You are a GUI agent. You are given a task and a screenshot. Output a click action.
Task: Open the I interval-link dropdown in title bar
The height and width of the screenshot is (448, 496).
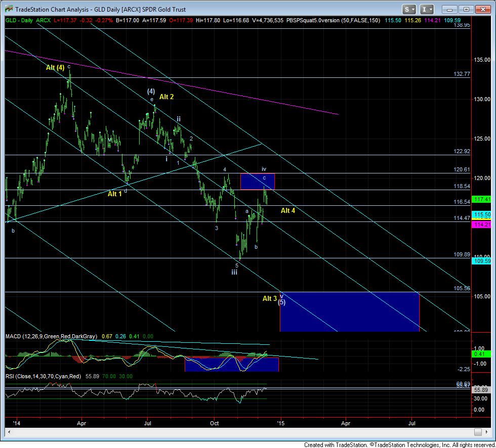pyautogui.click(x=427, y=10)
